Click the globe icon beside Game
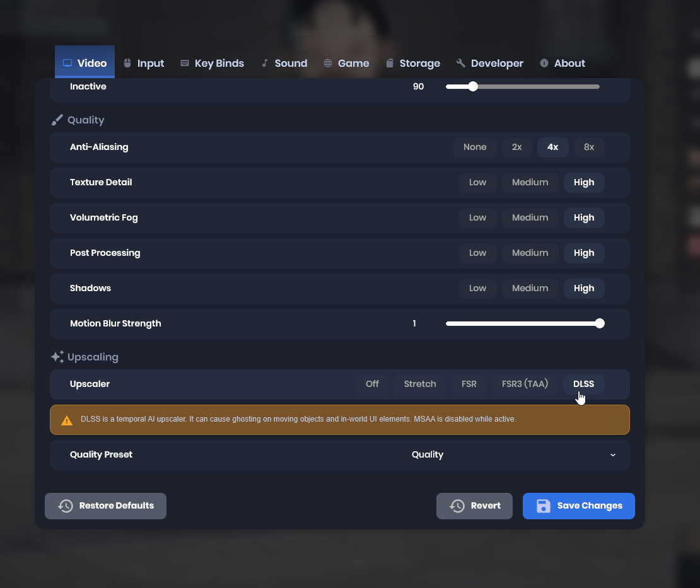Viewport: 700px width, 588px height. (328, 63)
